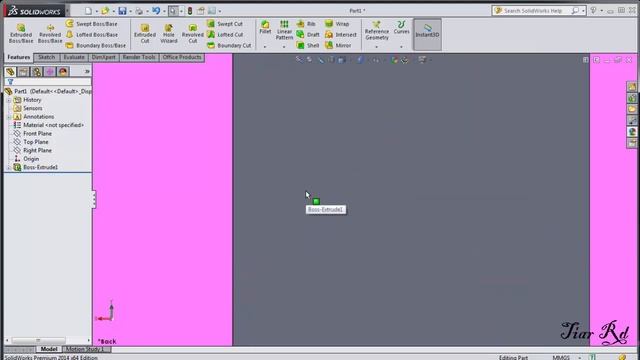Select Right Plane in the tree
640x360 pixels.
pyautogui.click(x=38, y=151)
